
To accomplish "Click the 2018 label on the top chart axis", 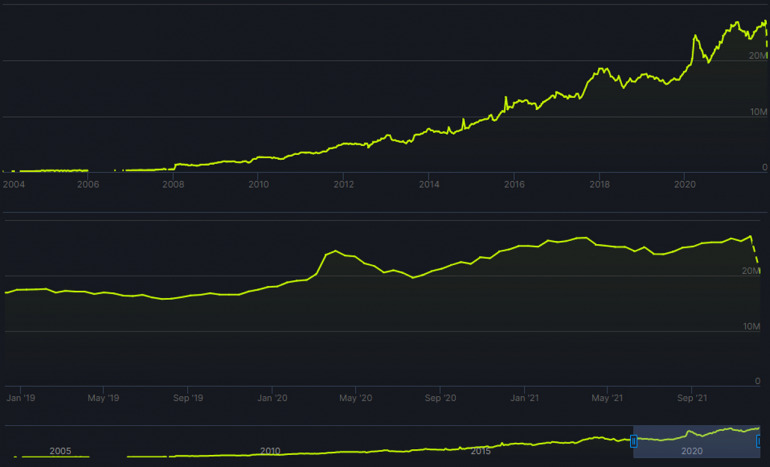I will [600, 185].
